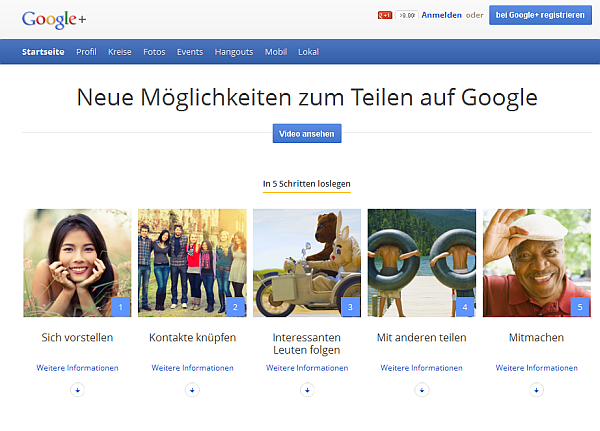
Task: Click the number 5 step badge
Action: point(580,307)
